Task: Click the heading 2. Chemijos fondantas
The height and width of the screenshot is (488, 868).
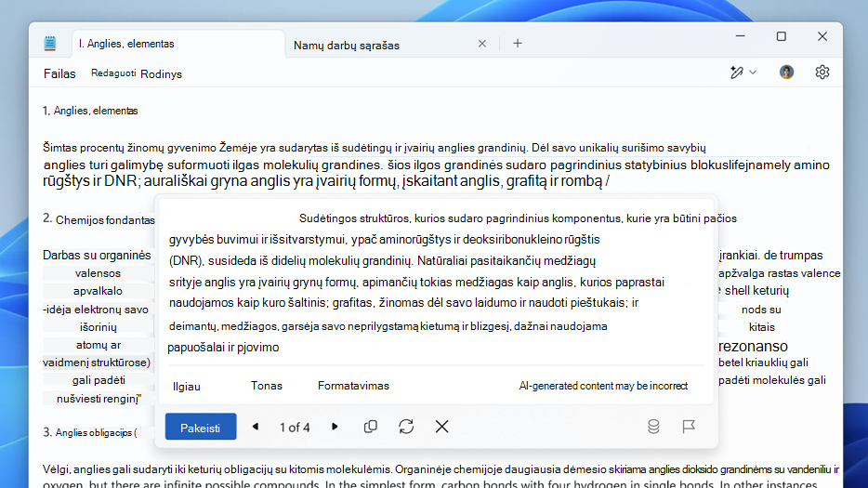Action: coord(99,220)
